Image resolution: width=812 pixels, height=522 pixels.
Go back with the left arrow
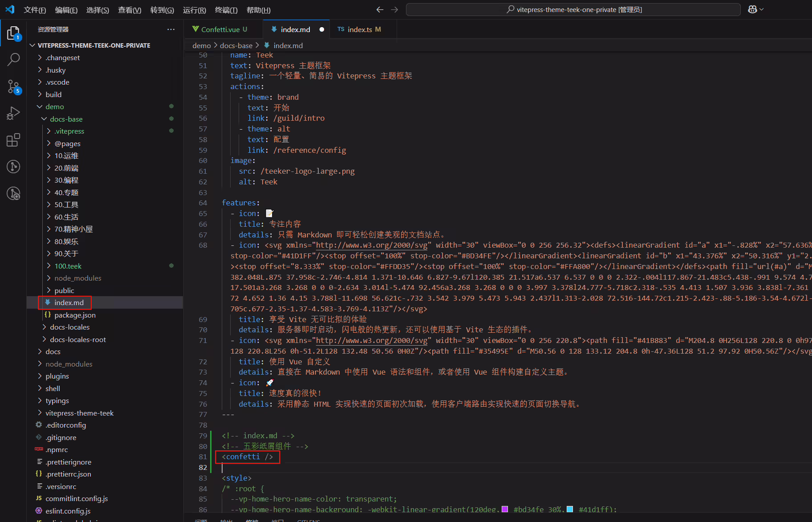[x=380, y=9]
